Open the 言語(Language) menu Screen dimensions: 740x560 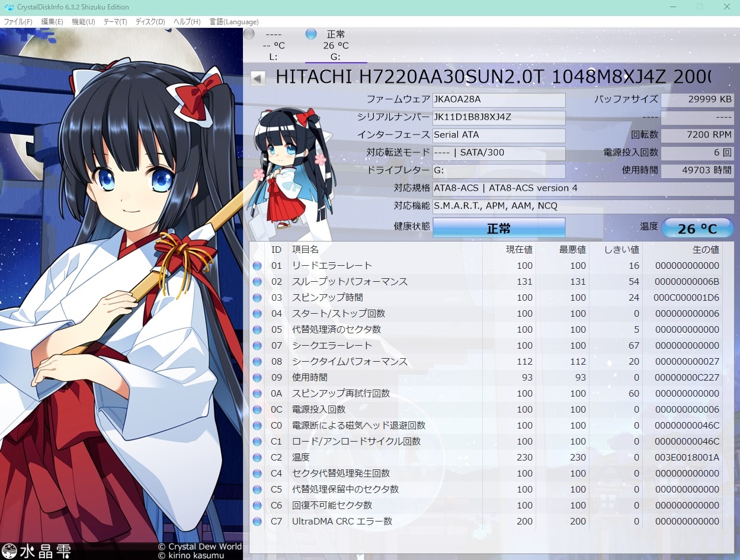pyautogui.click(x=234, y=22)
